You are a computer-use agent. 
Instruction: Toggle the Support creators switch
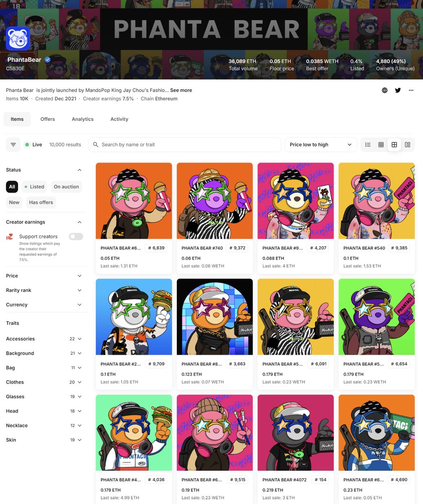[76, 236]
